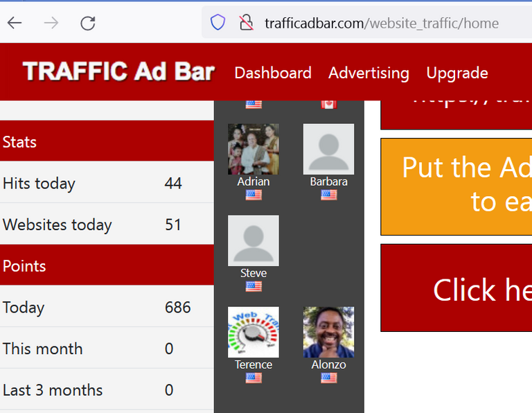
Task: Click the Canadian flag above Barbara
Action: pyautogui.click(x=329, y=105)
